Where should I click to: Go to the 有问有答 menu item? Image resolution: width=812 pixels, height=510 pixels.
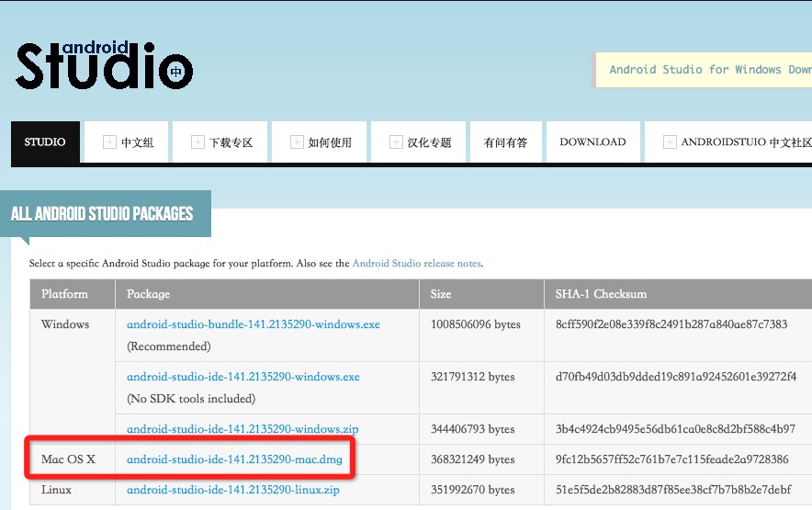pos(505,142)
